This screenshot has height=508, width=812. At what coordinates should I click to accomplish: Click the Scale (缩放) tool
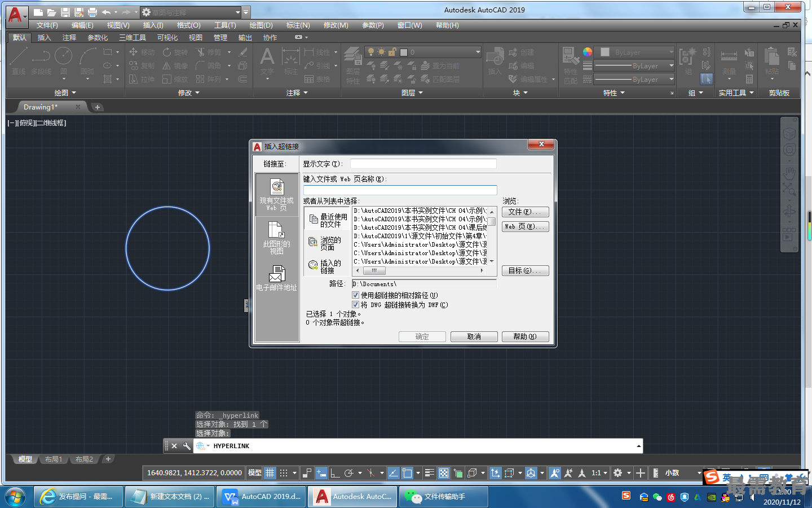click(175, 79)
